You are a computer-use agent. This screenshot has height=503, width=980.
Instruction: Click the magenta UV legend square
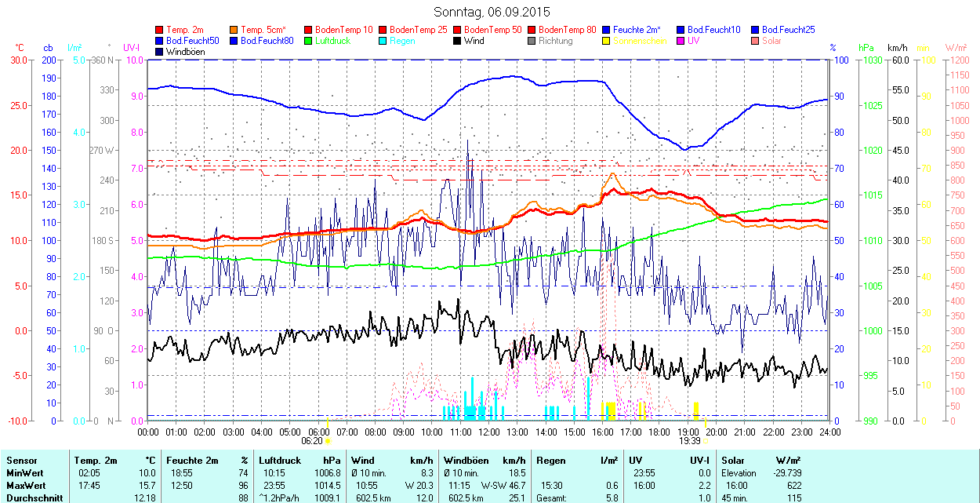(681, 41)
